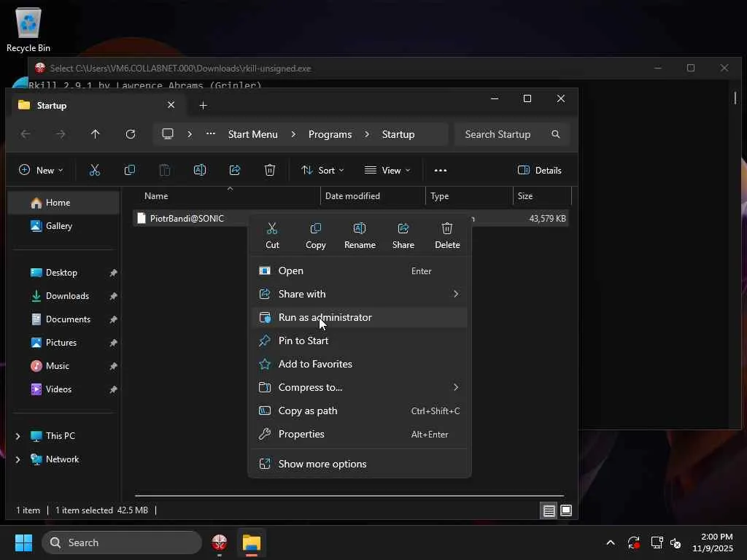Viewport: 747px width, 560px height.
Task: Click the New button in the toolbar
Action: tap(41, 170)
